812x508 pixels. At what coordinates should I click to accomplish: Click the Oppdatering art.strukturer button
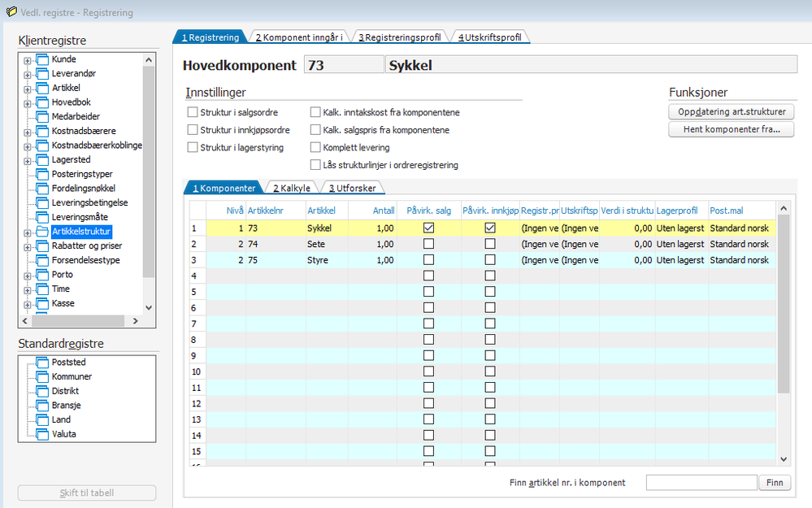click(x=731, y=111)
